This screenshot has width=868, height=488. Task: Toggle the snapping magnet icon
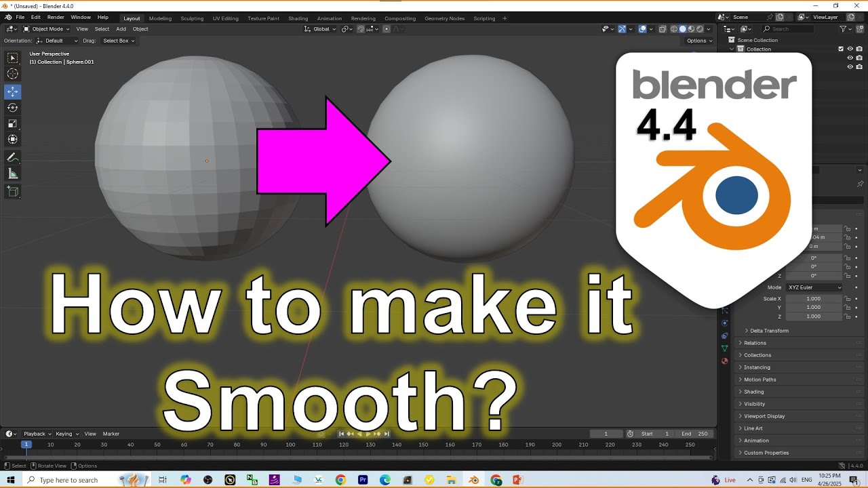(361, 29)
